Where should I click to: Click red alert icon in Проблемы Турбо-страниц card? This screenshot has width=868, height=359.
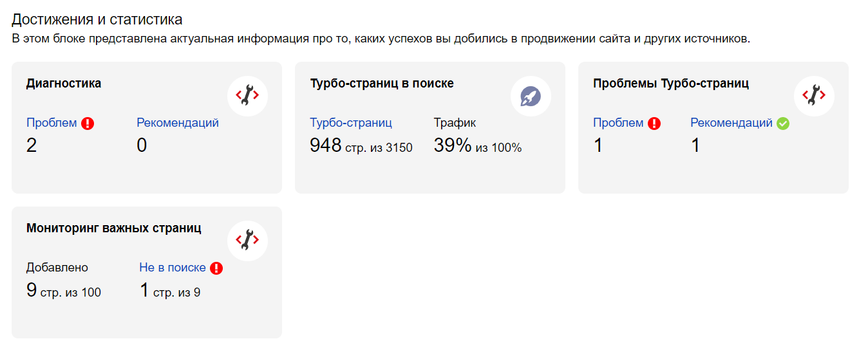pyautogui.click(x=654, y=124)
